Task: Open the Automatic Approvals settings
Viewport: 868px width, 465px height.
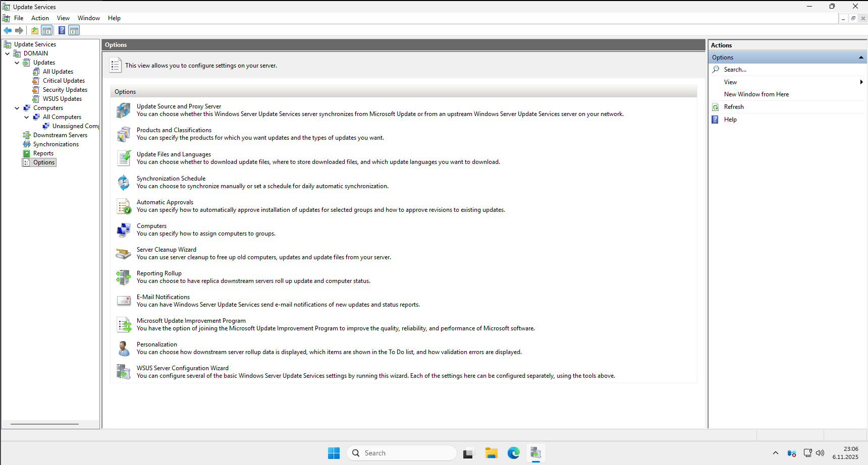Action: pos(165,202)
